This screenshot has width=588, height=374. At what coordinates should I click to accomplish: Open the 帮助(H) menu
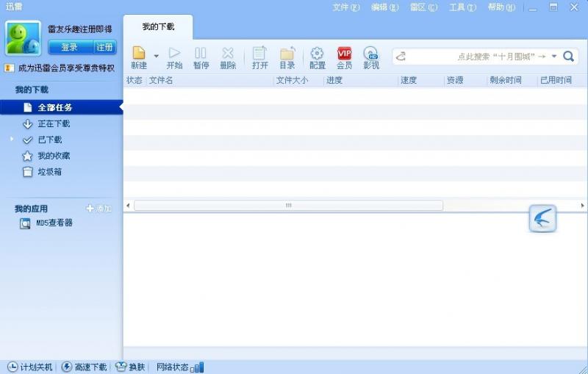click(501, 7)
